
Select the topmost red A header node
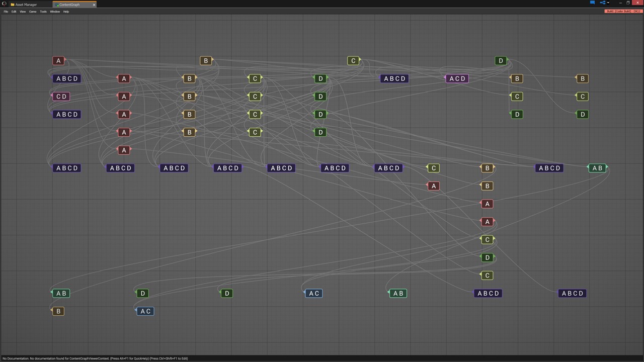point(58,61)
